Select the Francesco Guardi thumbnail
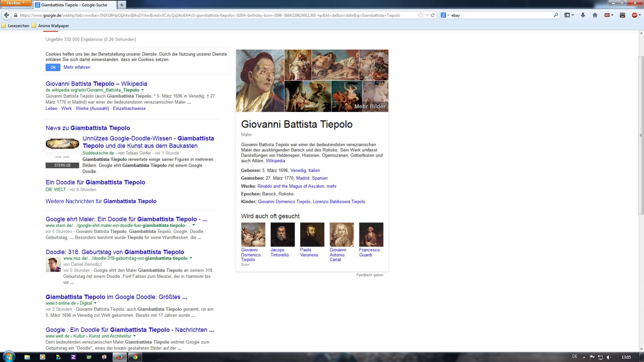The width and height of the screenshot is (644, 362). [371, 235]
